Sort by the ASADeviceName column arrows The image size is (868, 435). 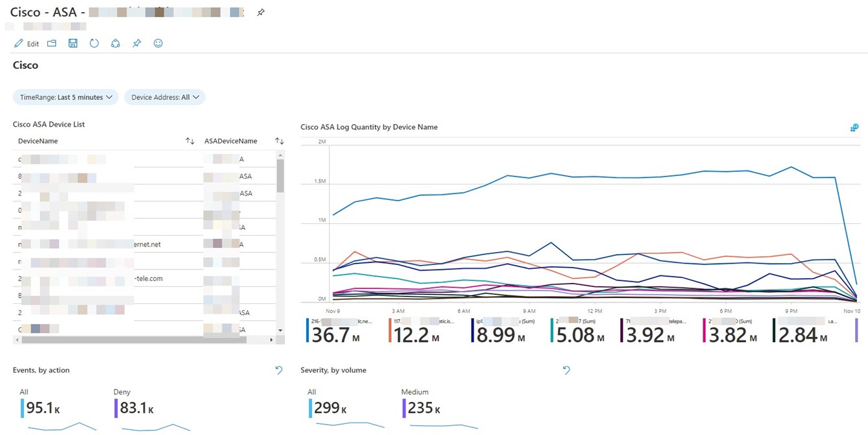280,141
